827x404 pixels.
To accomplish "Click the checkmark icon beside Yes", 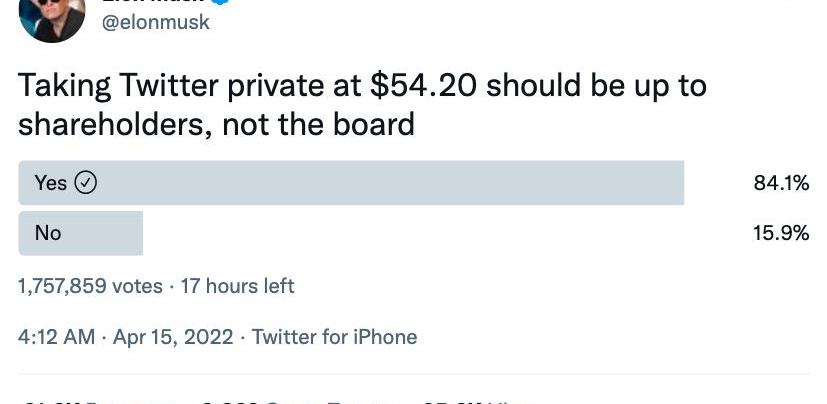I will coord(86,183).
